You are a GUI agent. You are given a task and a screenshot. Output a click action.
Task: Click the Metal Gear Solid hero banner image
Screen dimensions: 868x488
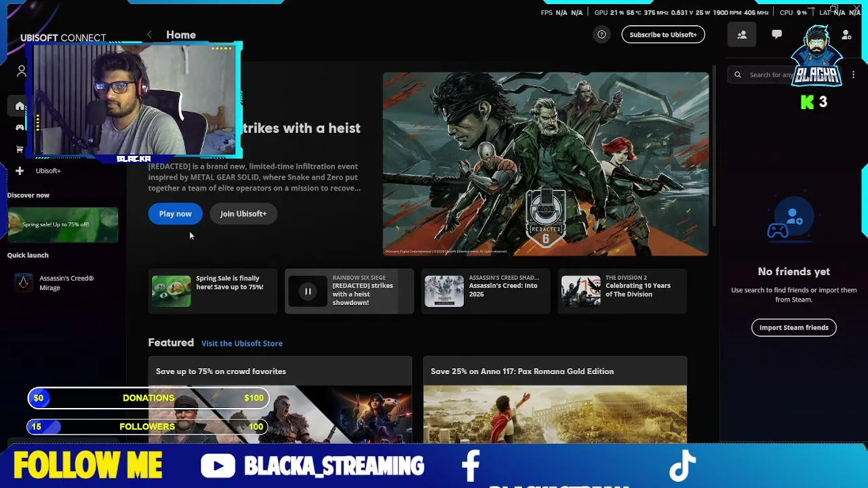tap(546, 164)
